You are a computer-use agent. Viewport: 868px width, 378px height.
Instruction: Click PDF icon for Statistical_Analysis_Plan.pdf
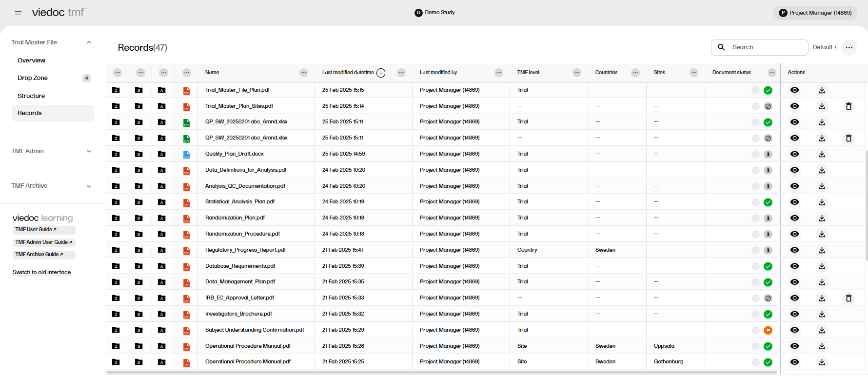coord(186,202)
